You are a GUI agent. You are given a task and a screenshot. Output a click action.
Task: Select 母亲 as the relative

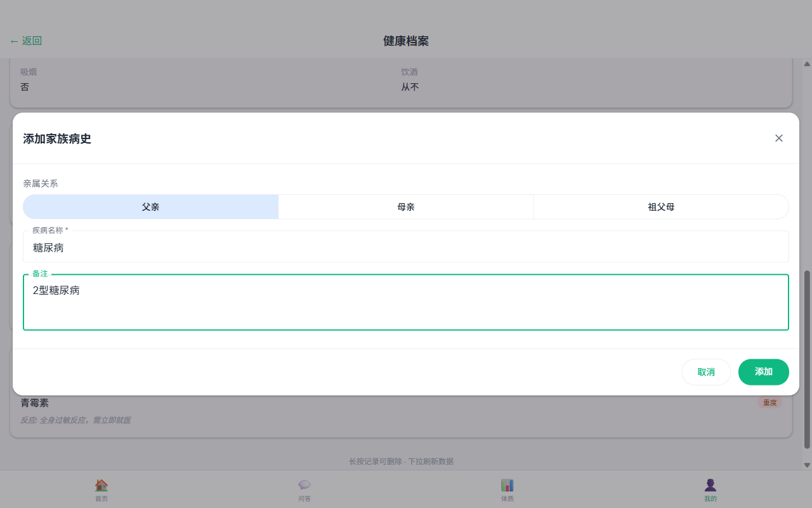[x=406, y=207]
